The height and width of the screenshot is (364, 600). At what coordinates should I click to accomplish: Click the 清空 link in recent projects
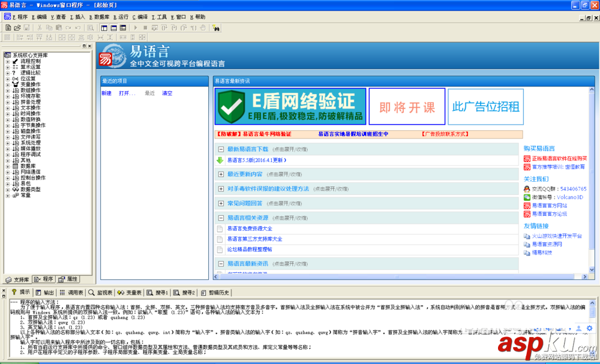[167, 94]
